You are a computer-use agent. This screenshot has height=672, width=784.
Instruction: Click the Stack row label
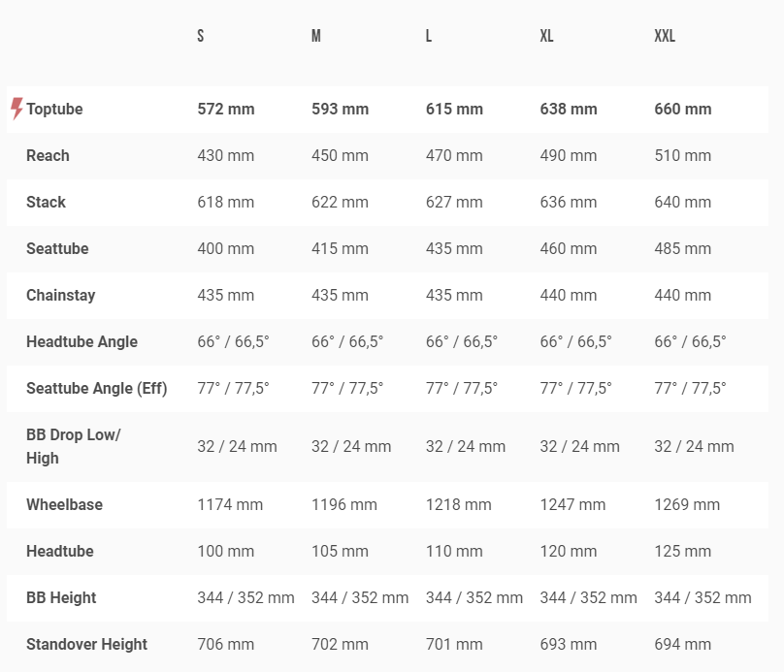click(x=46, y=202)
